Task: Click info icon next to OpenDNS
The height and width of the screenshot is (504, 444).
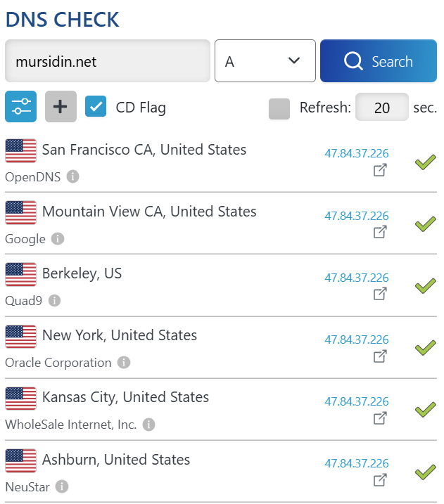Action: click(x=72, y=177)
